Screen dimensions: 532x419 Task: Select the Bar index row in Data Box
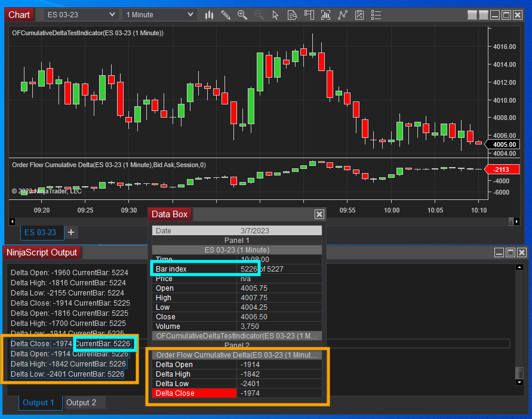237,269
